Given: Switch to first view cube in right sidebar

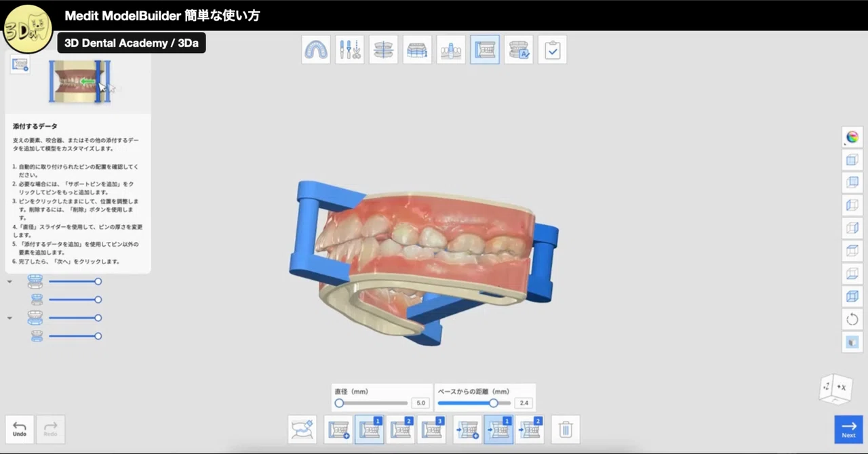Looking at the screenshot, I should [x=852, y=161].
